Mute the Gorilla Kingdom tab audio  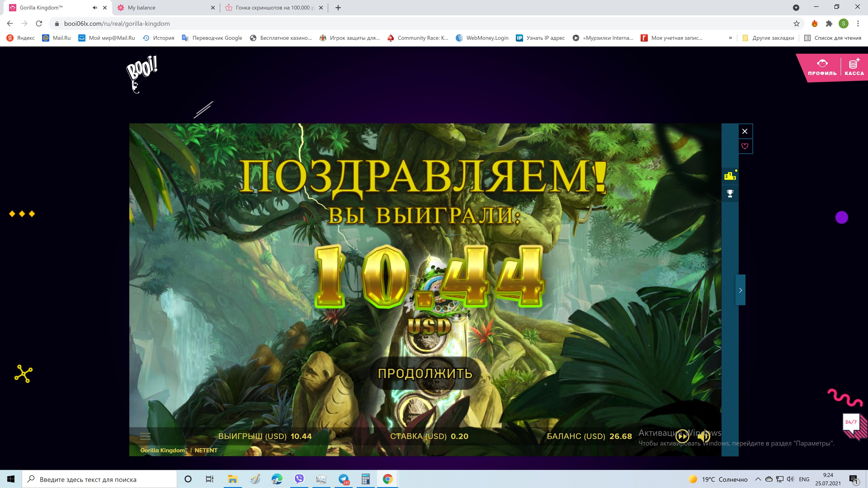(95, 7)
